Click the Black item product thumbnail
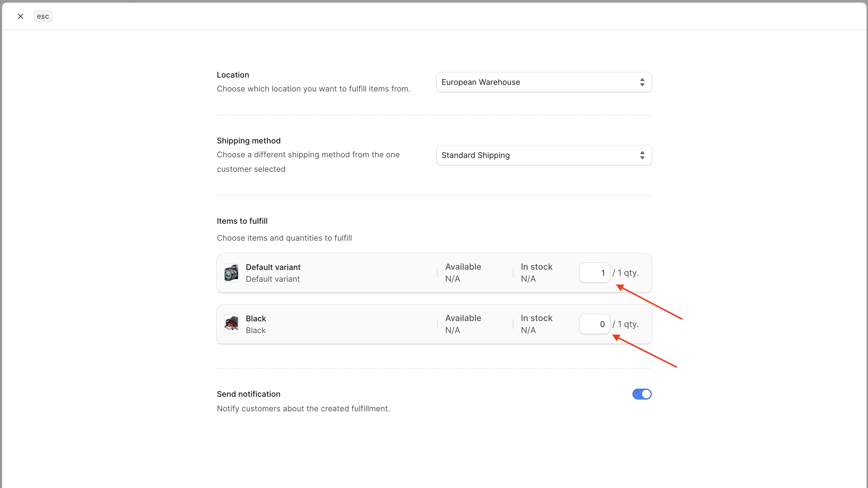Viewport: 868px width, 488px height. (x=231, y=324)
